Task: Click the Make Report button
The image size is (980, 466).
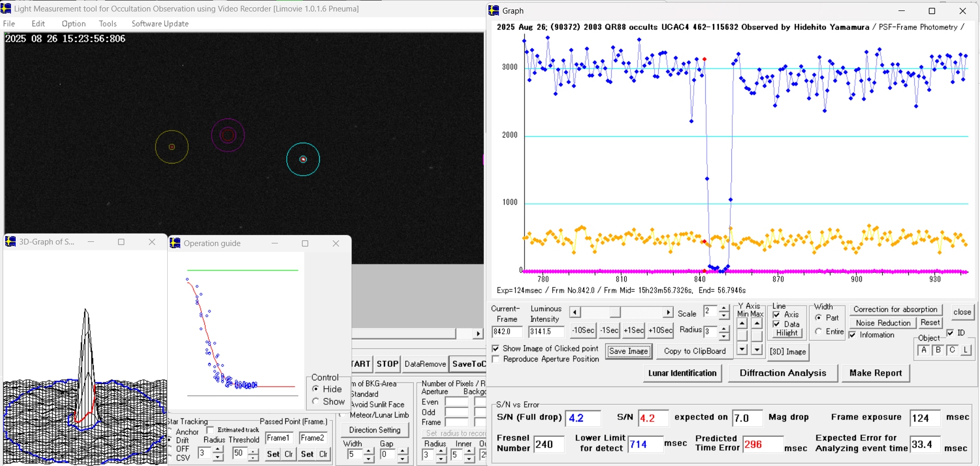Action: pos(876,373)
